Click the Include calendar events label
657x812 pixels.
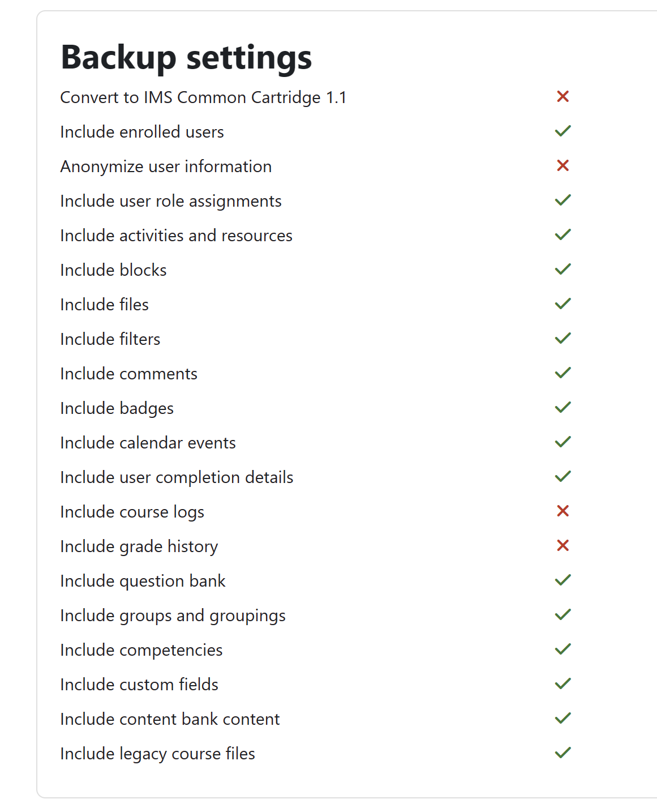click(x=148, y=443)
